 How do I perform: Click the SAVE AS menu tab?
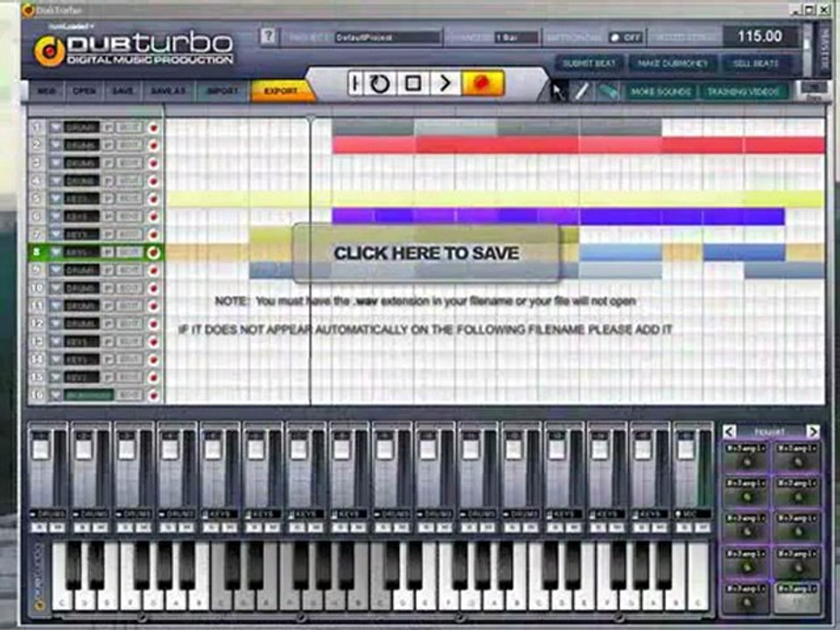click(x=168, y=91)
